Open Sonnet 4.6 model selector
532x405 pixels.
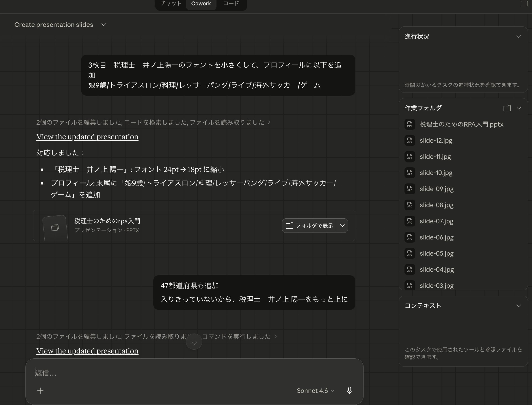pyautogui.click(x=316, y=390)
